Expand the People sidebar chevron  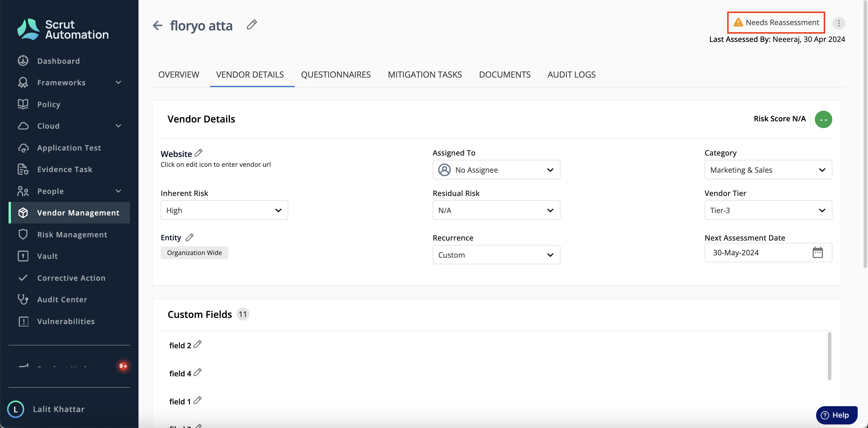point(118,191)
